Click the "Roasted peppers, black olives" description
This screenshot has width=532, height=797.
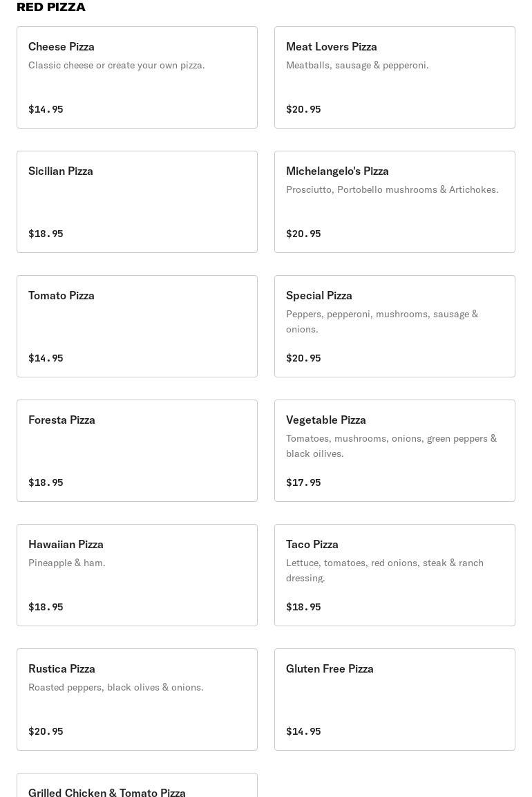[116, 687]
